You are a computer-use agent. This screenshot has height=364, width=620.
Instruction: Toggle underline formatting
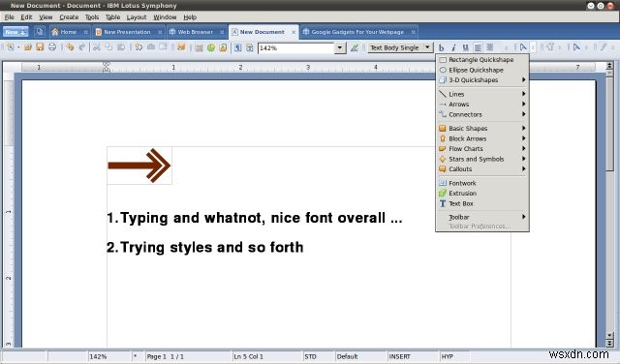click(x=466, y=47)
